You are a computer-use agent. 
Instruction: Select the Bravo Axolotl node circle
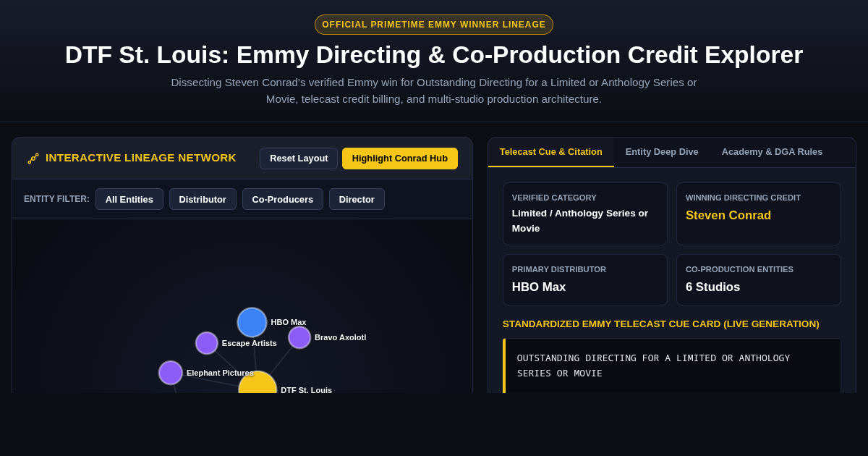coord(299,337)
